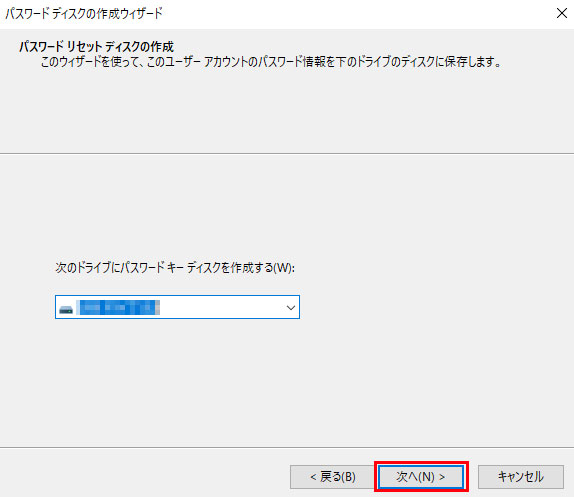574x497 pixels.
Task: Click the wizard description text under the heading
Action: pyautogui.click(x=271, y=62)
